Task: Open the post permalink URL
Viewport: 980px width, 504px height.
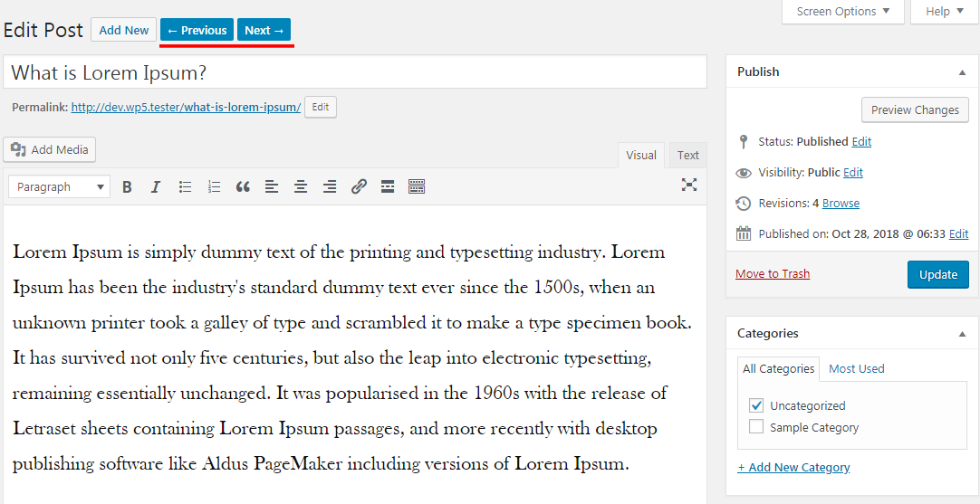Action: click(x=186, y=108)
